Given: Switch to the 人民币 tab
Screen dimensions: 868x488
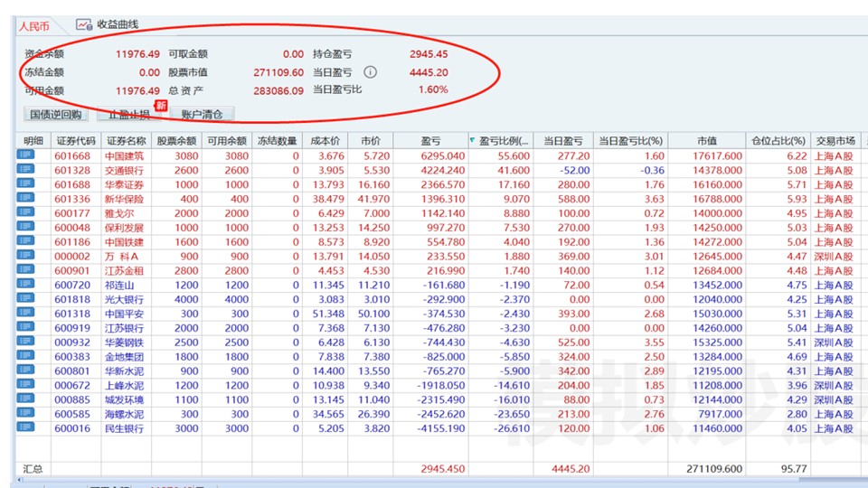Looking at the screenshot, I should click(x=34, y=26).
